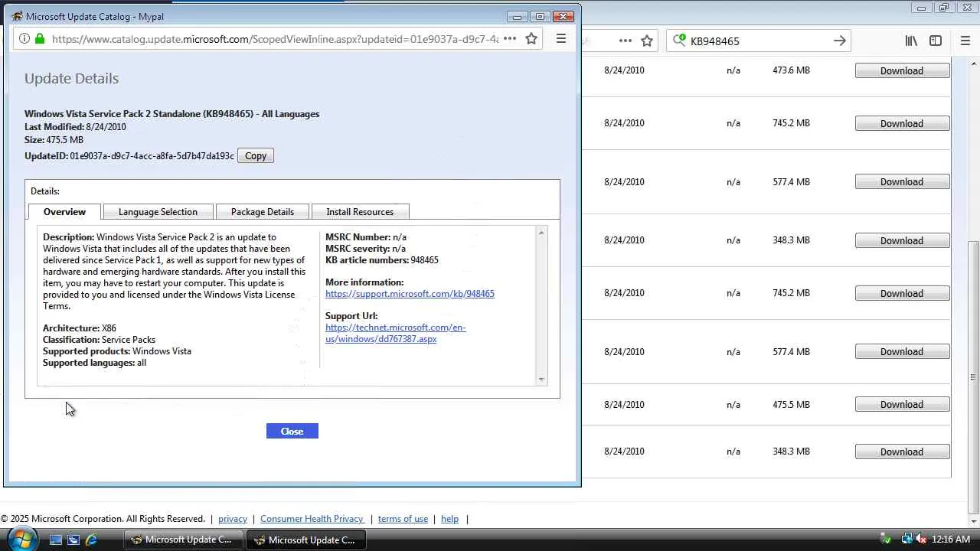Screen dimensions: 980x551
Task: Copy the UpdateID with the Copy button
Action: click(x=256, y=156)
